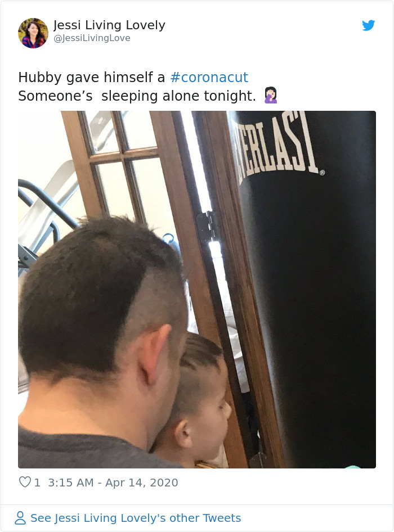Click the person silhouette icon at the bottom

20,518
